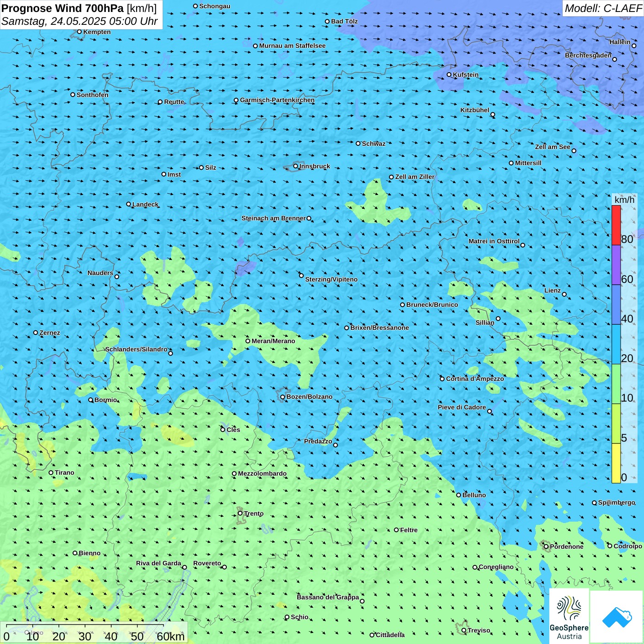Click the 'Tirano' label
The image size is (644, 644).
tap(64, 472)
